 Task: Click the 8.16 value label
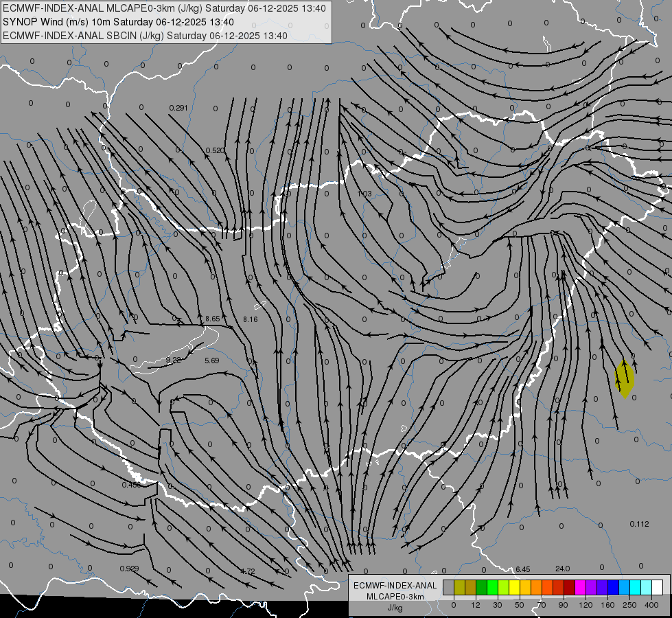(251, 319)
